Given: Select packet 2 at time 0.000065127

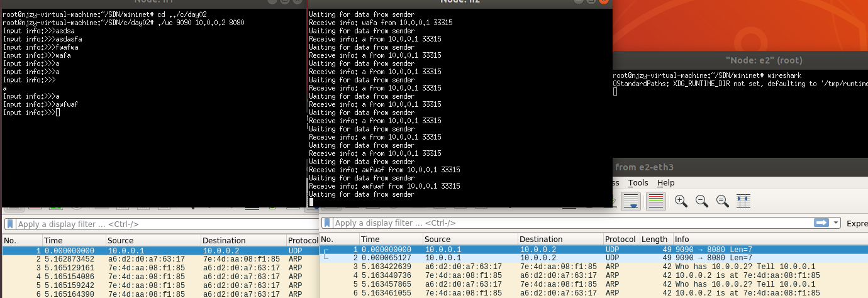Looking at the screenshot, I should [594, 257].
